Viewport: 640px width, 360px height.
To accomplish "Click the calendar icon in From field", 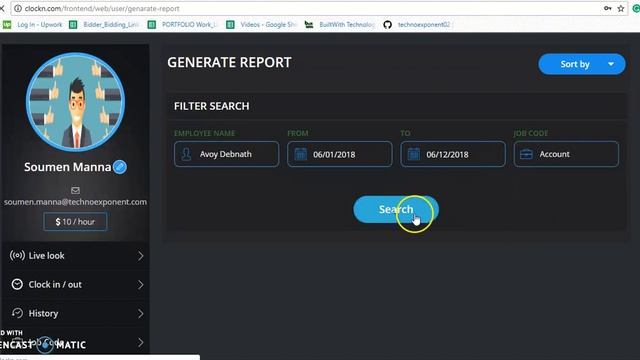I will click(x=300, y=154).
